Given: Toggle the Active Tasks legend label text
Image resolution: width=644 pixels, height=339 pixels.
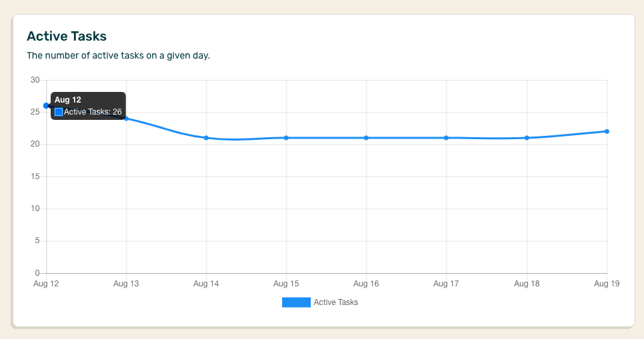Looking at the screenshot, I should click(x=335, y=302).
